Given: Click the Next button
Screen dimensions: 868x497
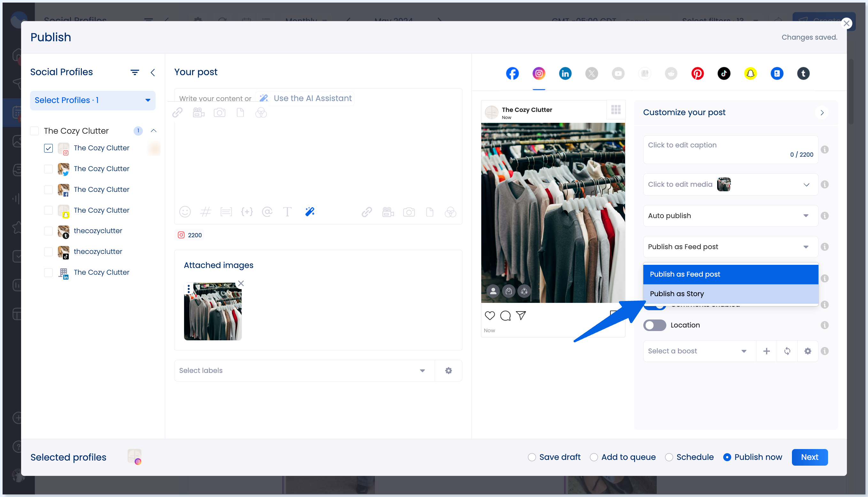Looking at the screenshot, I should [810, 457].
